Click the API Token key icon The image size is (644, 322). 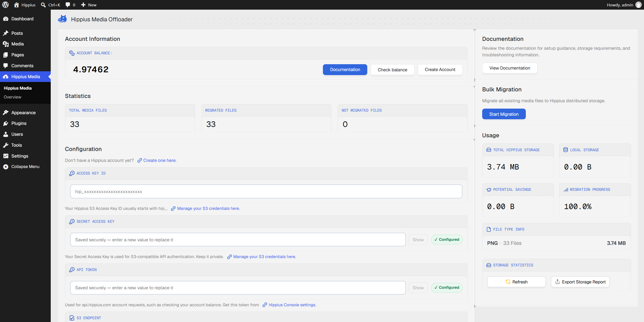pyautogui.click(x=72, y=270)
